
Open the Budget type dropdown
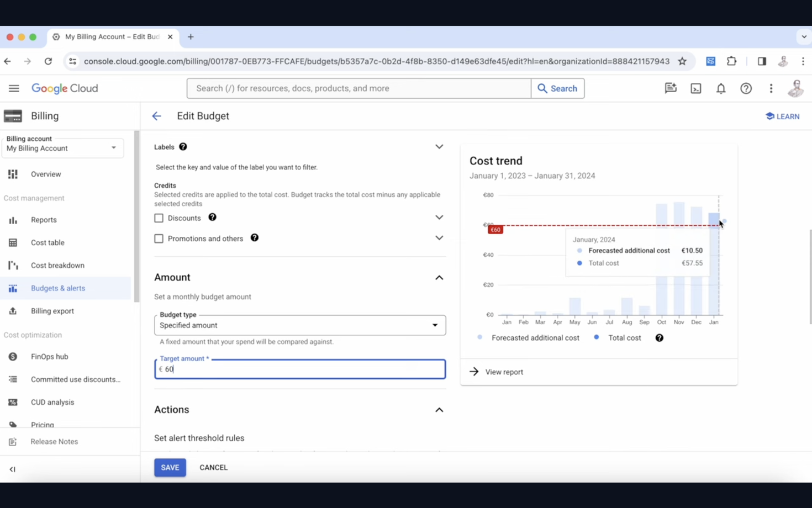(x=300, y=325)
